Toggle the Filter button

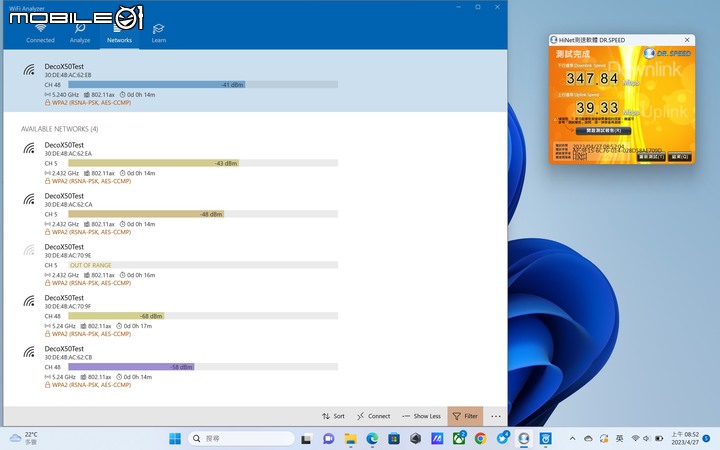[465, 416]
